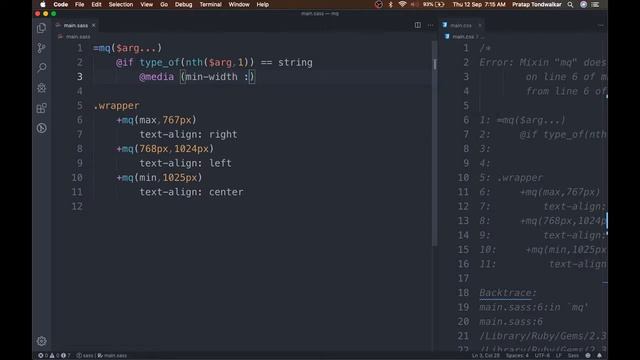Click the Wi-Fi icon in menu bar

click(x=402, y=4)
